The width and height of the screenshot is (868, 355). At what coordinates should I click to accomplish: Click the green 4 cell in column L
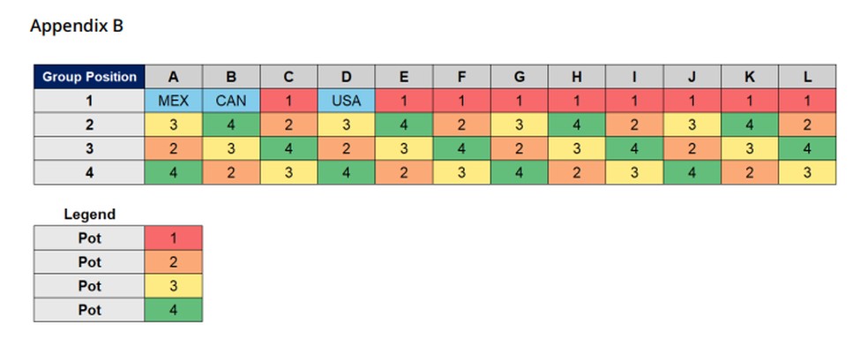tap(806, 149)
